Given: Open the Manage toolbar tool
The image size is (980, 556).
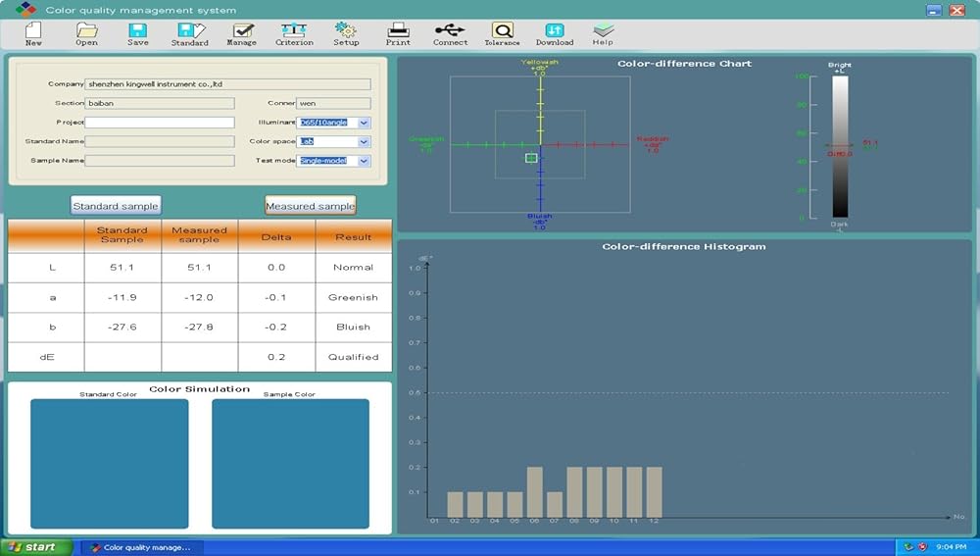Looking at the screenshot, I should click(x=241, y=32).
